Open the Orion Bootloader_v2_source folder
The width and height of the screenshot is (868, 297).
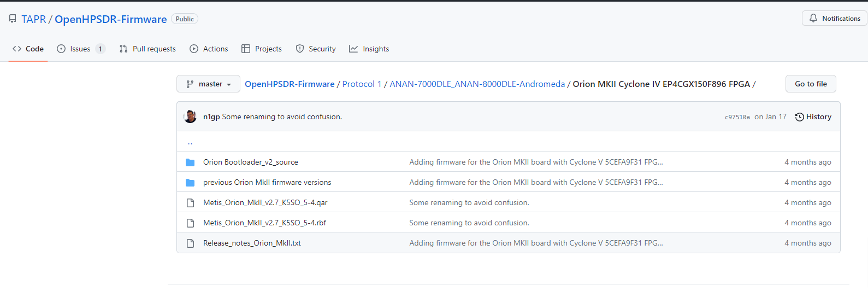[250, 162]
